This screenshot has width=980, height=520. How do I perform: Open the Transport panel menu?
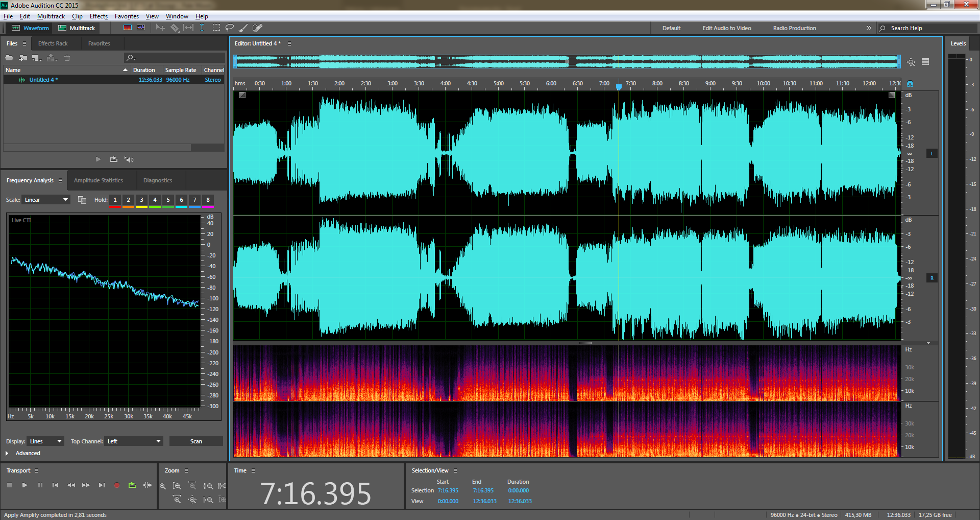37,470
